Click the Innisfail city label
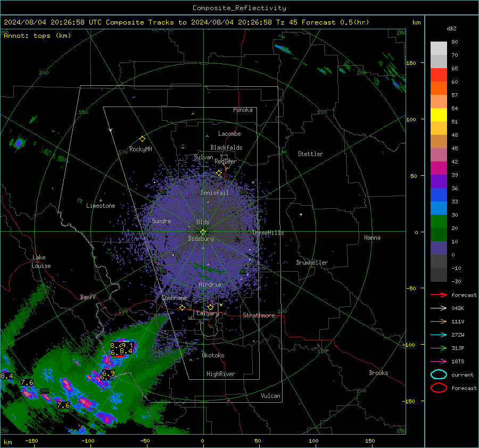The width and height of the screenshot is (479, 448). (214, 193)
